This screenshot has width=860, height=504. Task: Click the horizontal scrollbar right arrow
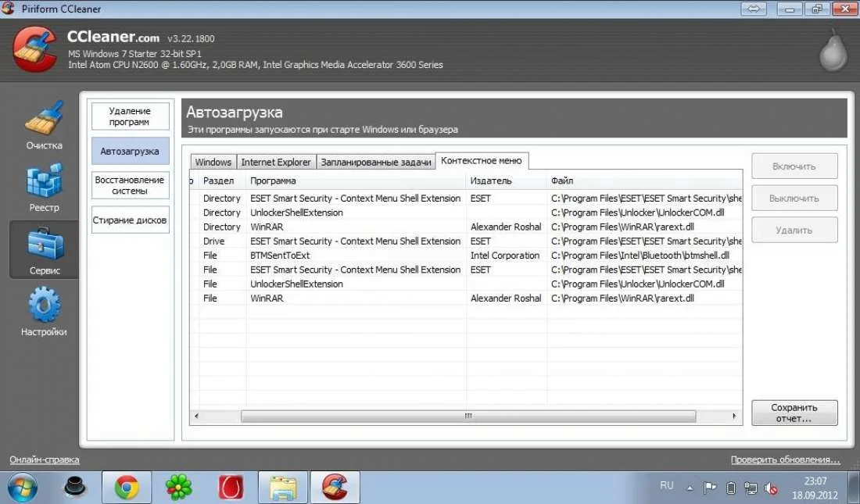pos(734,416)
